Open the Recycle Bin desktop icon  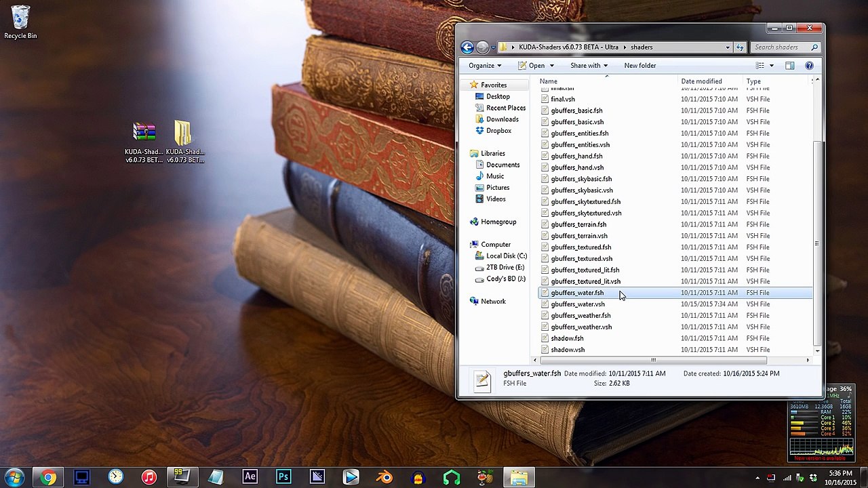20,23
